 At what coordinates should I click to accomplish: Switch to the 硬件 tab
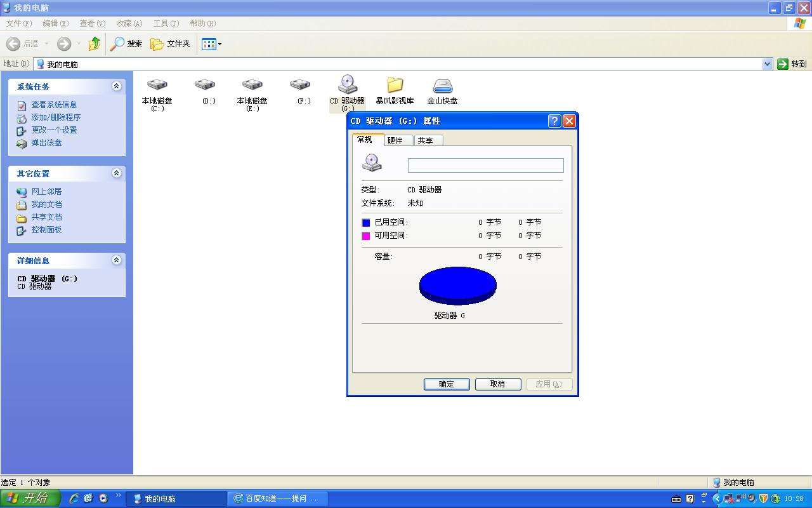pos(399,140)
